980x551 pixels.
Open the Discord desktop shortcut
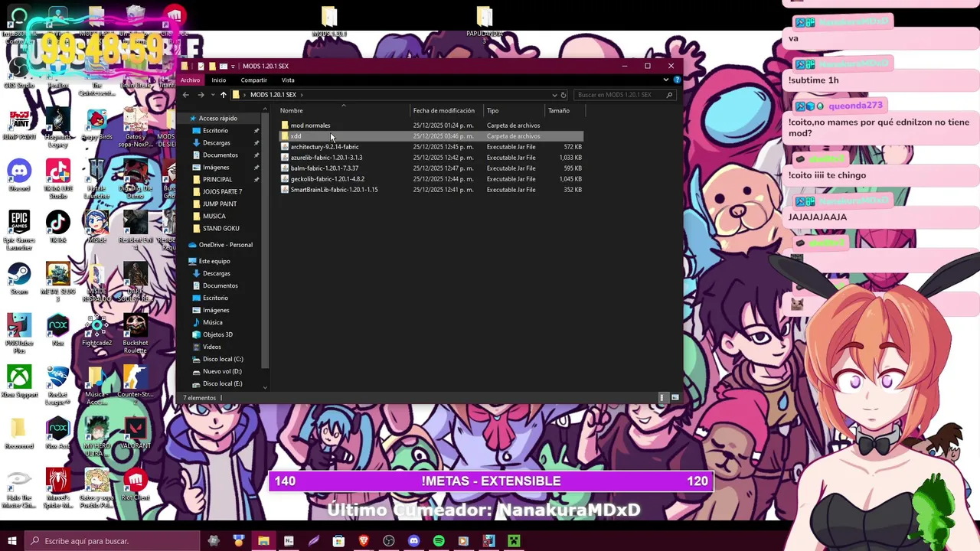[x=19, y=175]
